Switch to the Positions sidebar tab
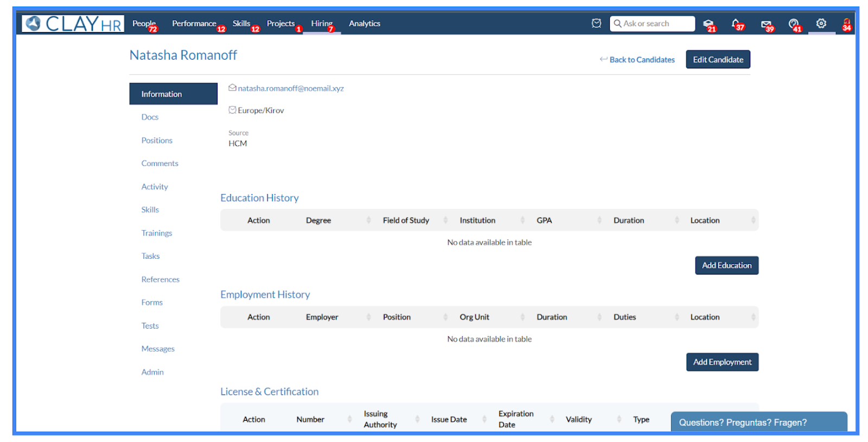The height and width of the screenshot is (442, 868). point(157,140)
